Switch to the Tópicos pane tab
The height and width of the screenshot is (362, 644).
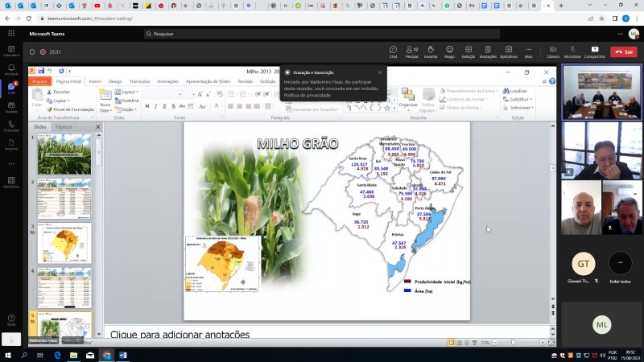coord(64,127)
